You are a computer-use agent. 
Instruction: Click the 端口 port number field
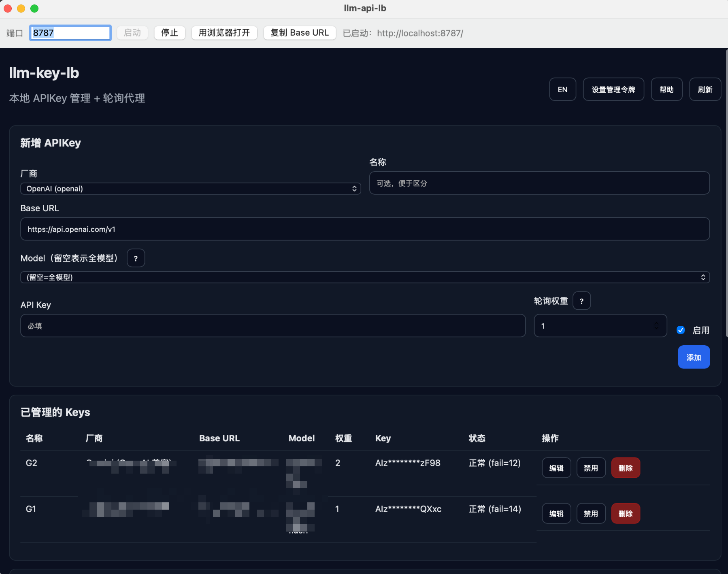[x=70, y=33]
